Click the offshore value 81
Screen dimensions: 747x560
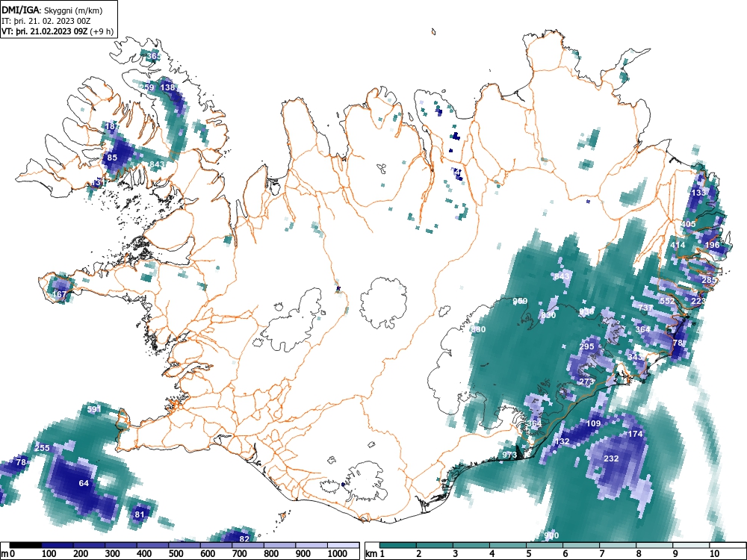click(x=139, y=514)
